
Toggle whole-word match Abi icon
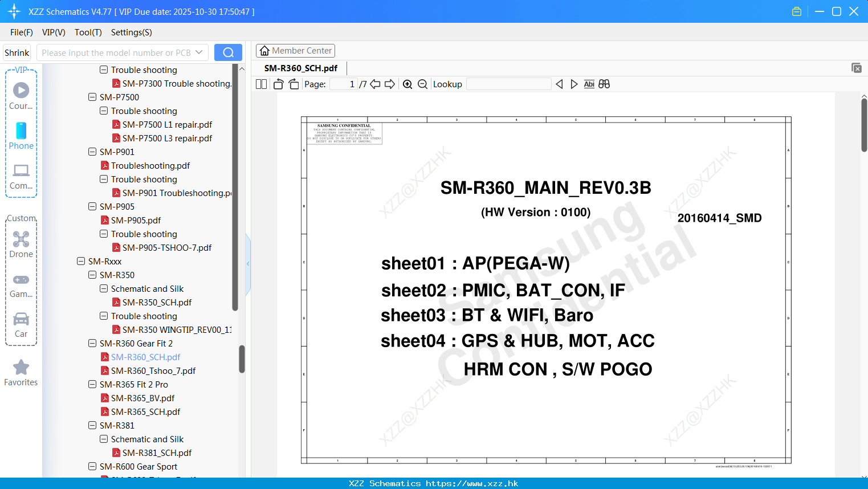pos(589,84)
